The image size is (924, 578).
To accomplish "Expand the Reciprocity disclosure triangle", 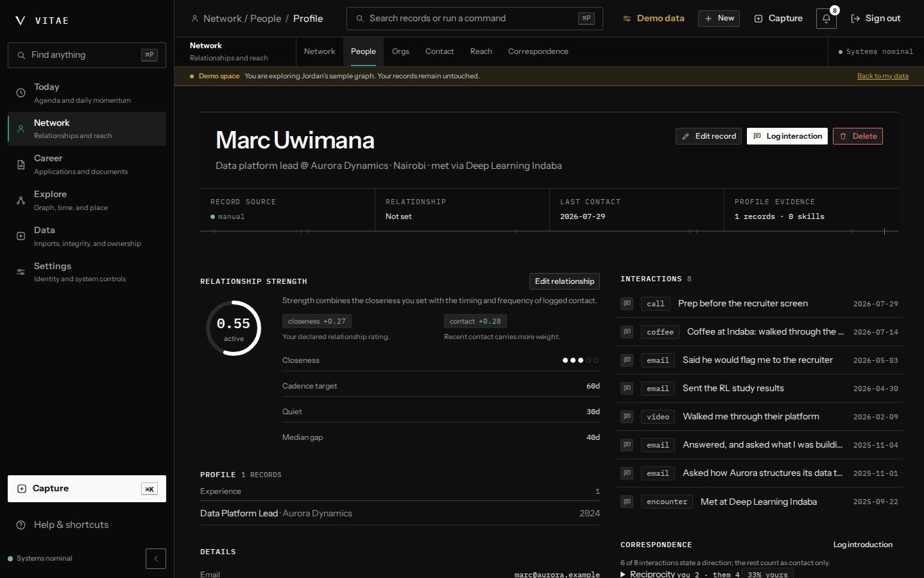I will (x=623, y=574).
